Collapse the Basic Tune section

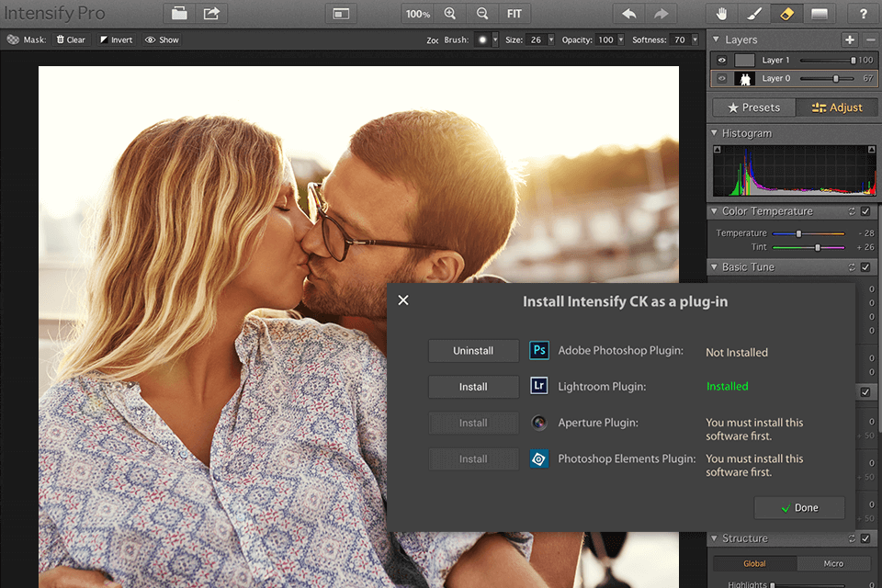pyautogui.click(x=715, y=267)
